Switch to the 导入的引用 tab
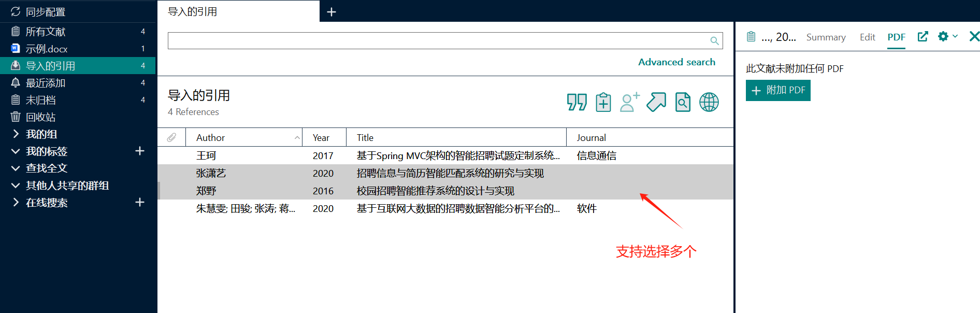 pos(238,11)
